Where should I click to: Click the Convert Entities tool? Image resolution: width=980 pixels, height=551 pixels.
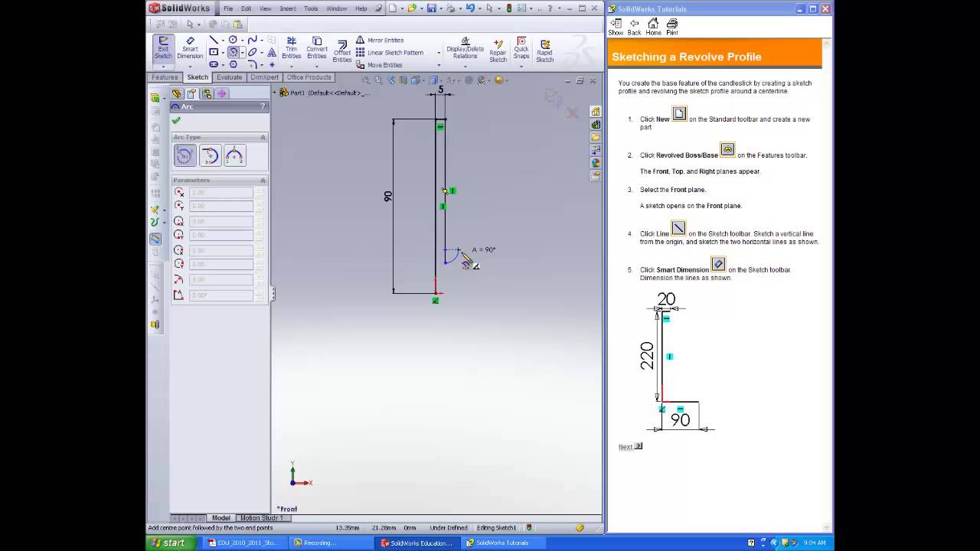[317, 47]
